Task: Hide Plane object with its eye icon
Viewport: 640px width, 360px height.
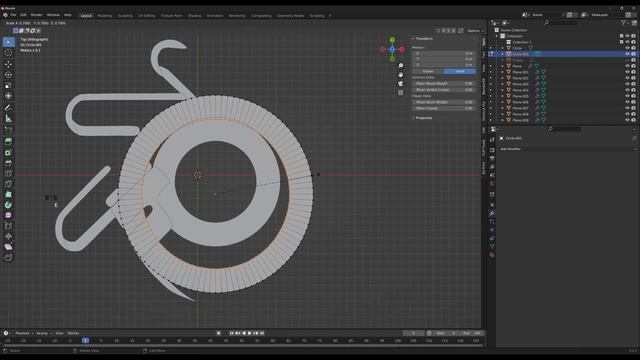Action: click(627, 66)
